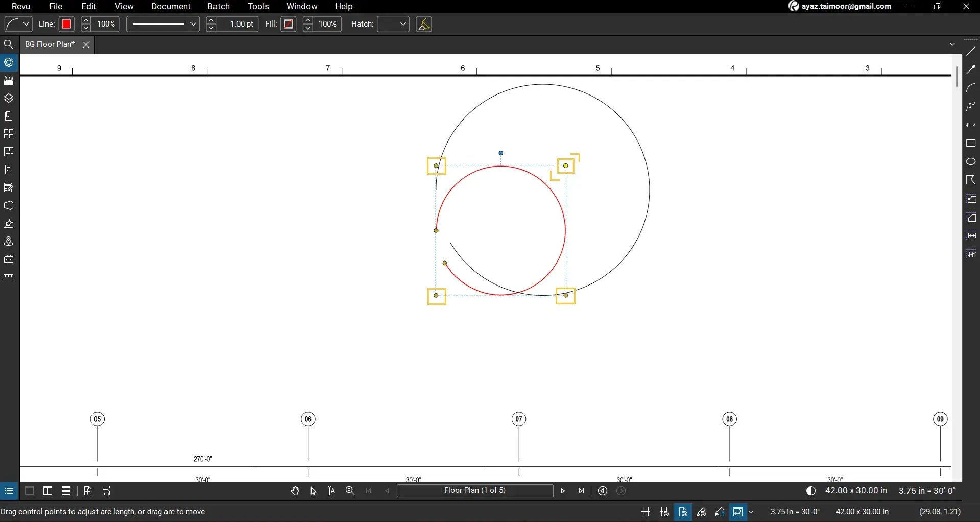Open the Zoom tool in status bar

coord(350,491)
